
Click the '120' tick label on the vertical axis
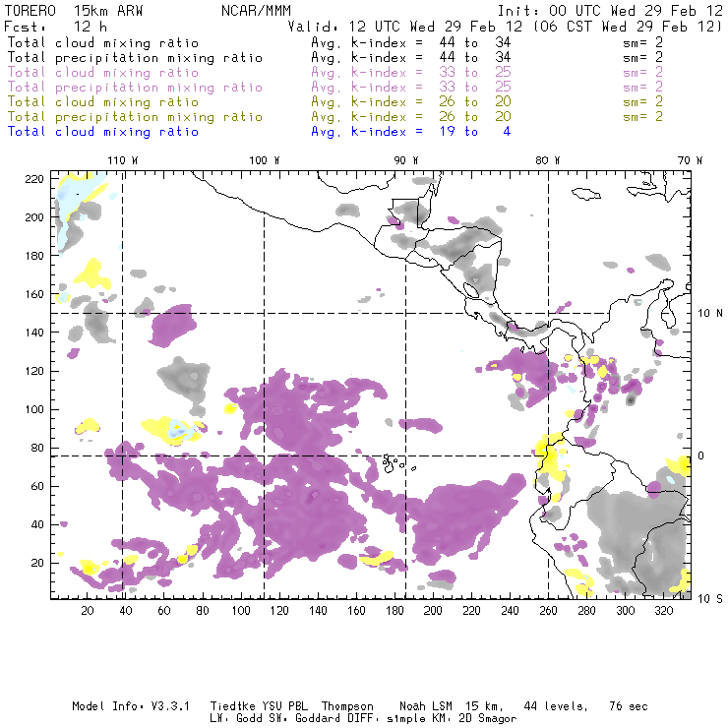pyautogui.click(x=34, y=371)
